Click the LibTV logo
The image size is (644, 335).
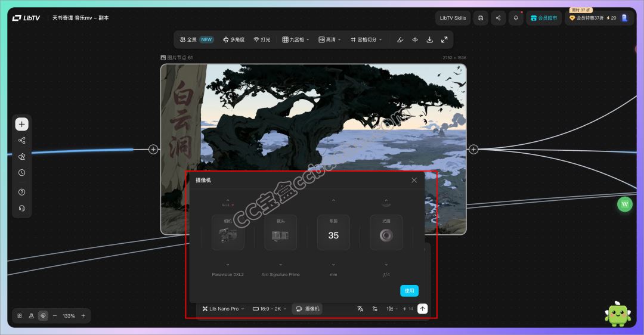point(26,18)
